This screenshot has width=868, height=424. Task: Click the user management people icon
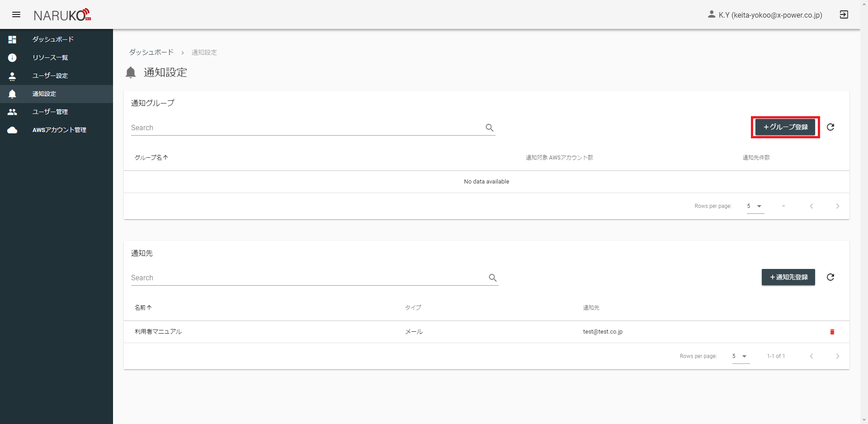pyautogui.click(x=12, y=112)
